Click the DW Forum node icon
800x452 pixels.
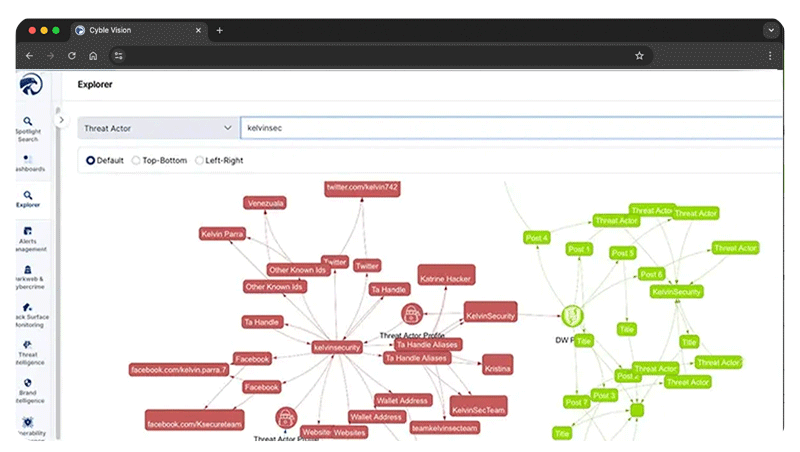point(570,318)
